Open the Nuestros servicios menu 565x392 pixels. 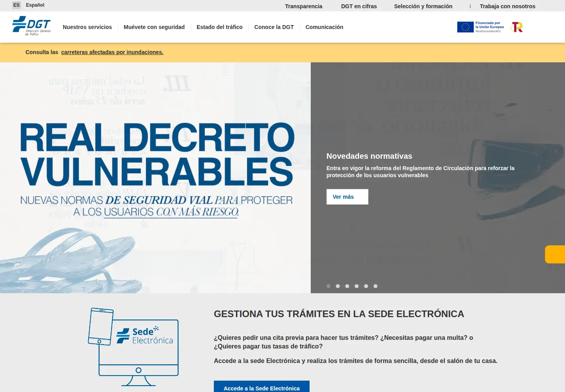click(x=87, y=27)
